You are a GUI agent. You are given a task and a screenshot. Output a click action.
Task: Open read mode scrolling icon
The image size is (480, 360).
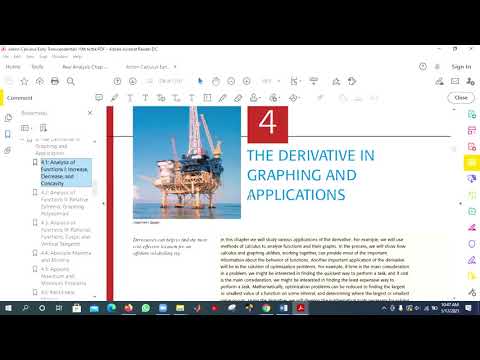pos(313,81)
